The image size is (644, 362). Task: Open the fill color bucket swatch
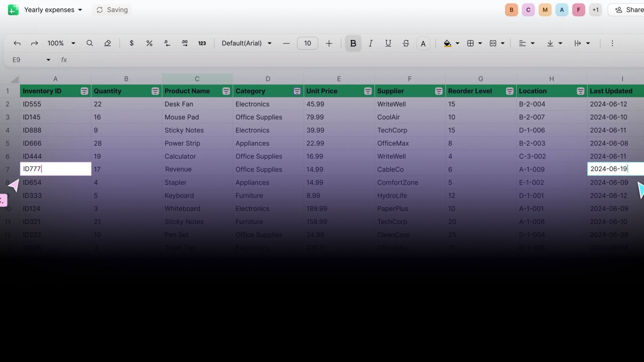447,43
